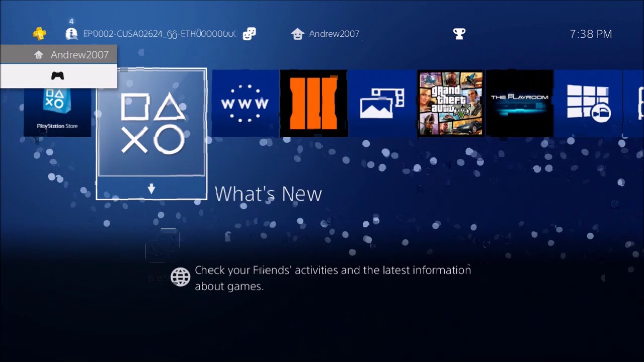Open the PlayStation Plus icon
This screenshot has width=644, height=362.
click(39, 34)
